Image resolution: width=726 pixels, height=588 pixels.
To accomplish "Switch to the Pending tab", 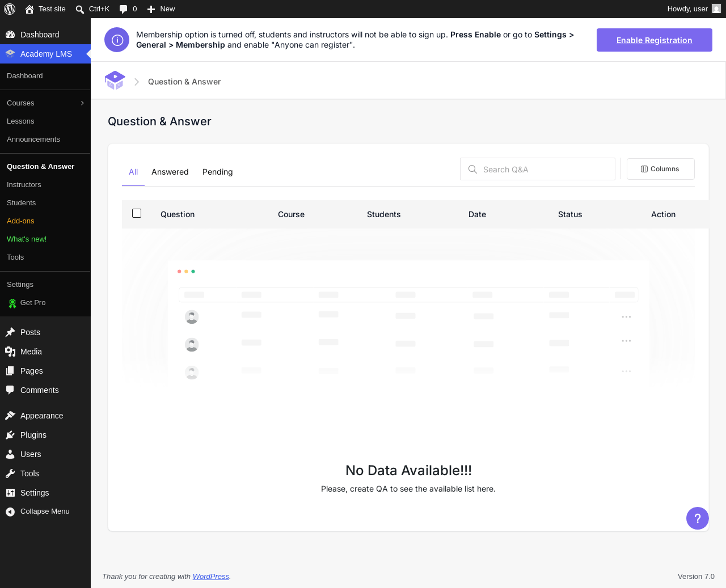I will (x=218, y=172).
